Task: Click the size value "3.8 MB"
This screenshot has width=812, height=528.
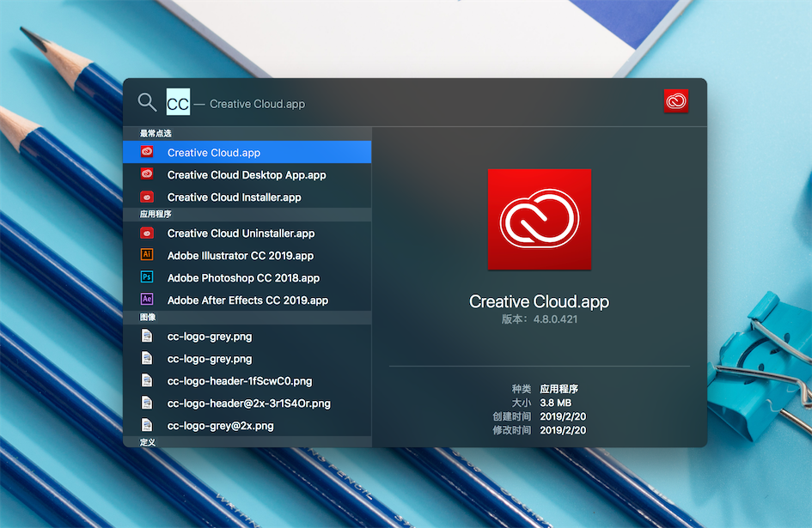Action: tap(556, 403)
